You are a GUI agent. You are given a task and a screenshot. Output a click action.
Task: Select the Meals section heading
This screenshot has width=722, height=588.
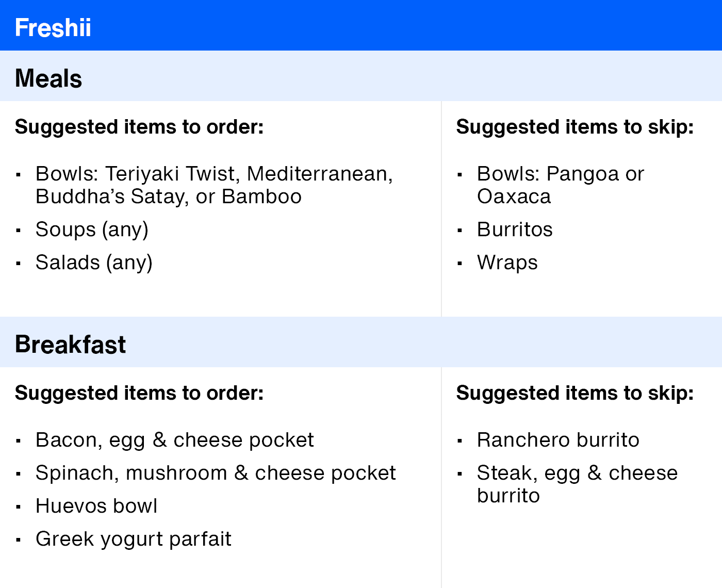[48, 78]
